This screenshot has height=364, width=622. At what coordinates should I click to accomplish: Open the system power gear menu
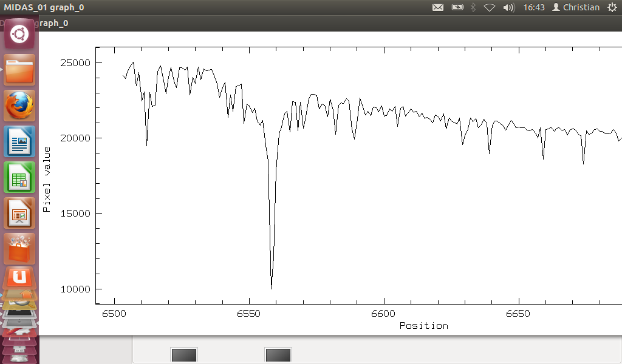pyautogui.click(x=612, y=7)
